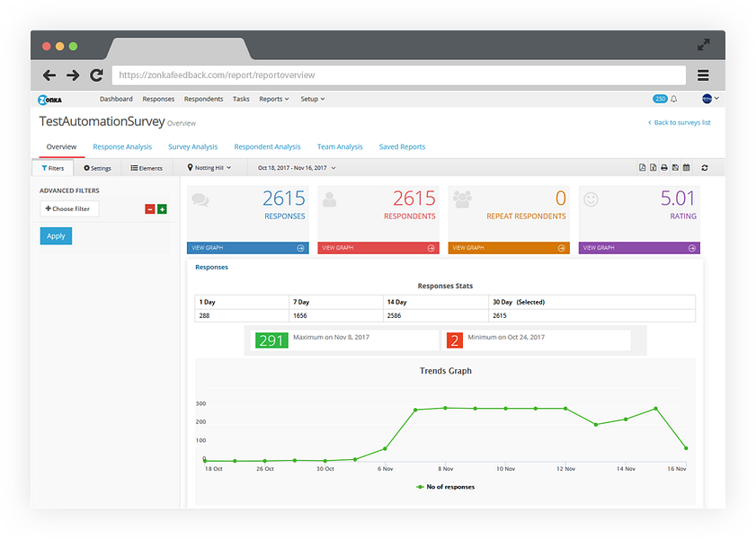Open the date range dropdown
This screenshot has height=539, width=756.
297,168
